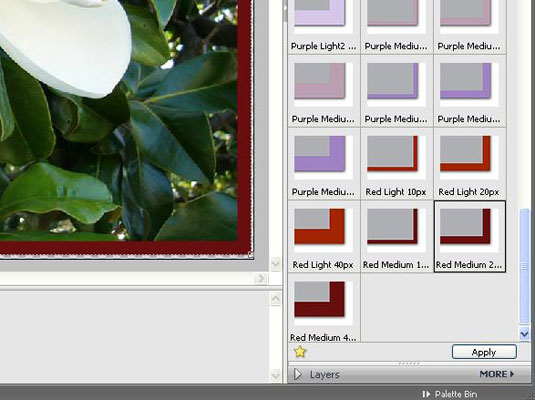Select the Purple Light2 frame thumbnail
535x400 pixels.
coord(323,26)
